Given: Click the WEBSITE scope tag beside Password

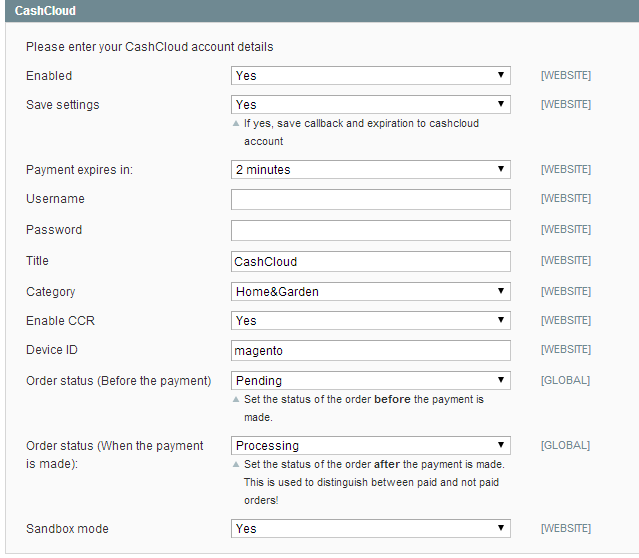Looking at the screenshot, I should 566,229.
